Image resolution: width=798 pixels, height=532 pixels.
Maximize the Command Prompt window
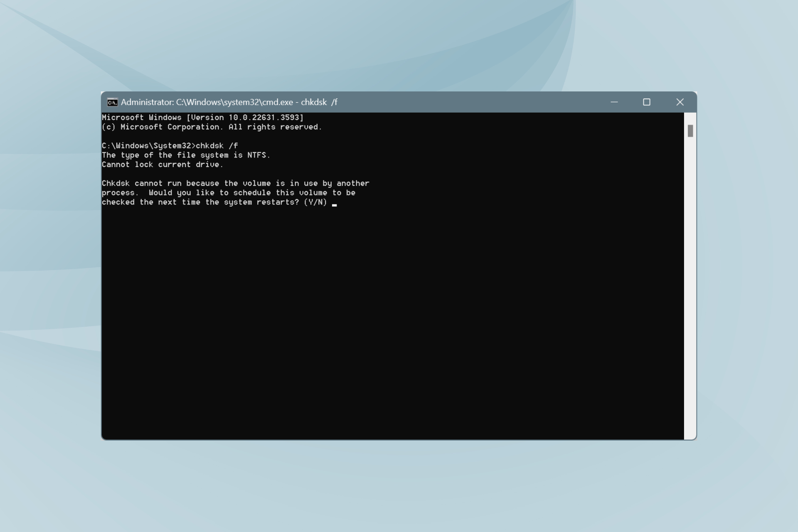tap(646, 102)
